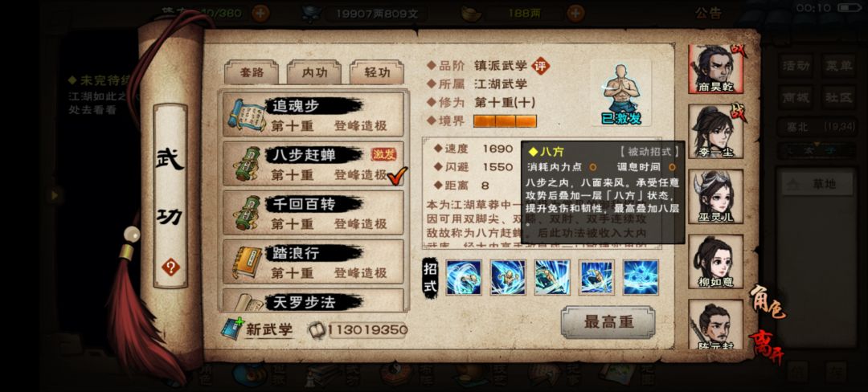Open the red question mark help icon
The image size is (868, 392).
coord(170,267)
